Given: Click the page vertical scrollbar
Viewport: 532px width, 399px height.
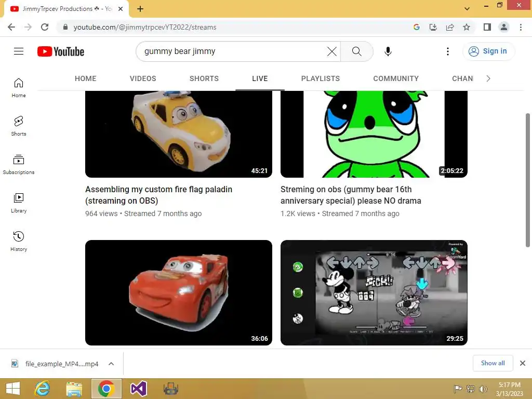Looking at the screenshot, I should click(x=528, y=180).
